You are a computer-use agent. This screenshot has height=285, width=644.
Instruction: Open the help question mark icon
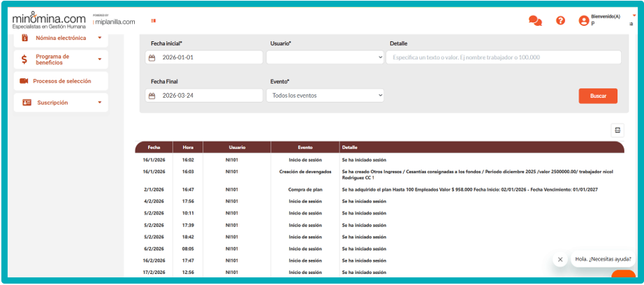pyautogui.click(x=560, y=21)
